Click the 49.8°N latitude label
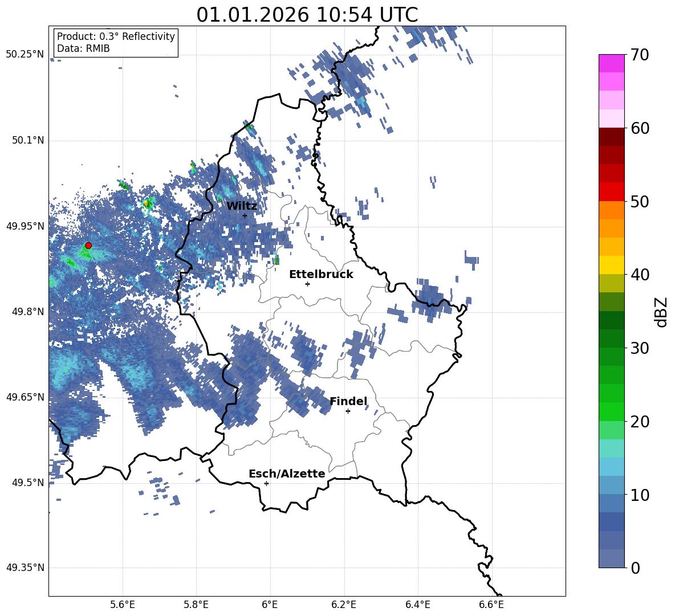The height and width of the screenshot is (616, 675). [28, 312]
